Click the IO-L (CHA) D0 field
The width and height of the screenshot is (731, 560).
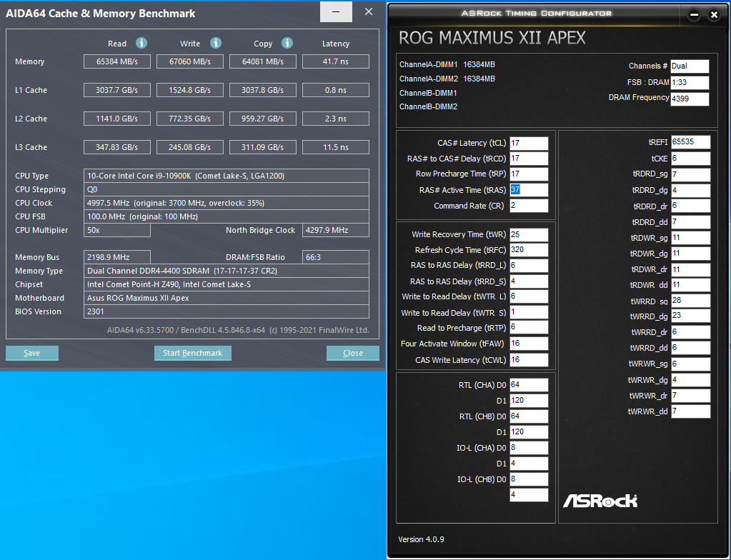(x=529, y=448)
